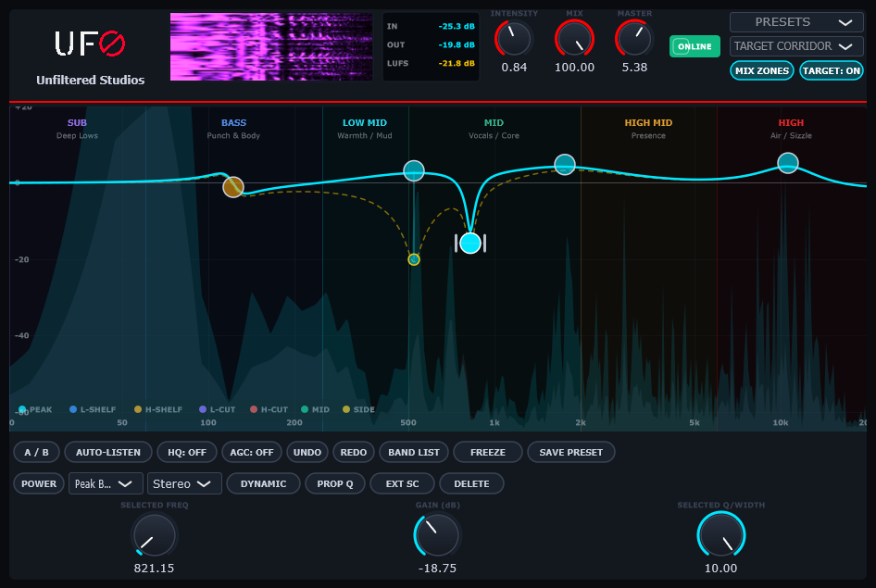The image size is (876, 588).
Task: Select the teal band node near 2k
Action: coord(565,165)
